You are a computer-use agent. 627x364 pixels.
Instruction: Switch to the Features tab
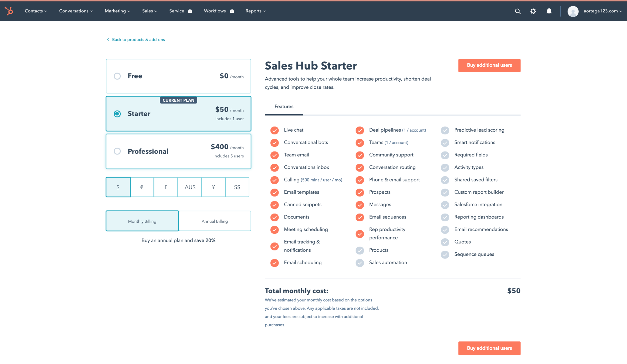[x=284, y=107]
